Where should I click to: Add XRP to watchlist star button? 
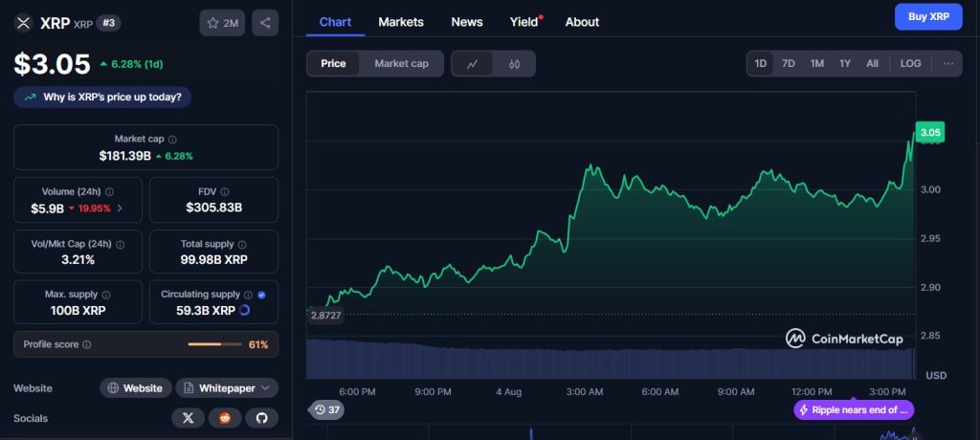click(222, 23)
